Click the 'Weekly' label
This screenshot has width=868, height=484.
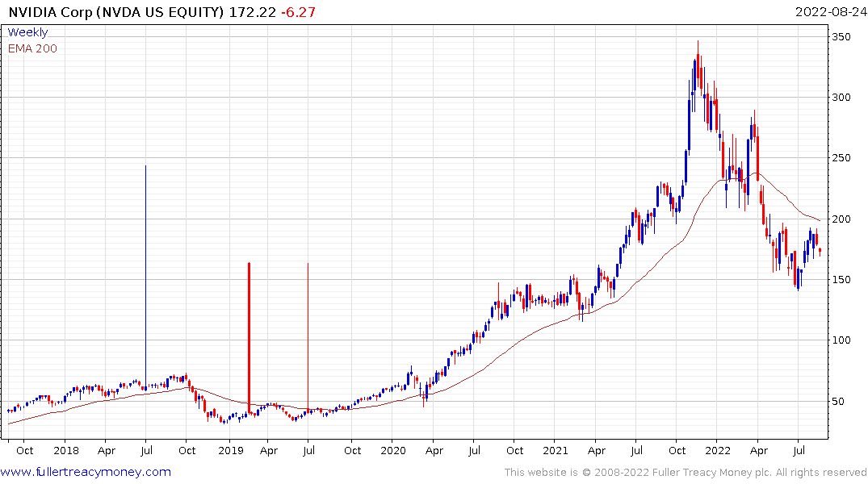(27, 32)
